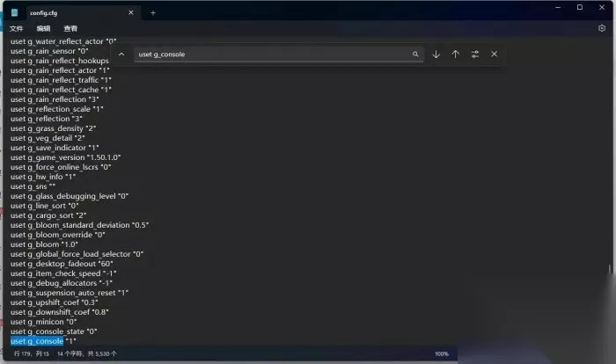Click the line and column indicator in status bar

coord(32,353)
